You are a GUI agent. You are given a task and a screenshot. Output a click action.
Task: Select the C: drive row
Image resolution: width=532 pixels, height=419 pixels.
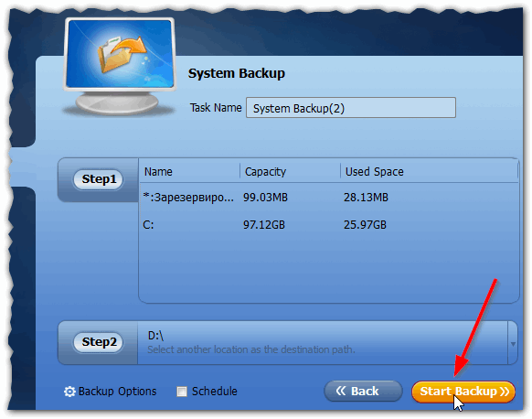point(328,225)
